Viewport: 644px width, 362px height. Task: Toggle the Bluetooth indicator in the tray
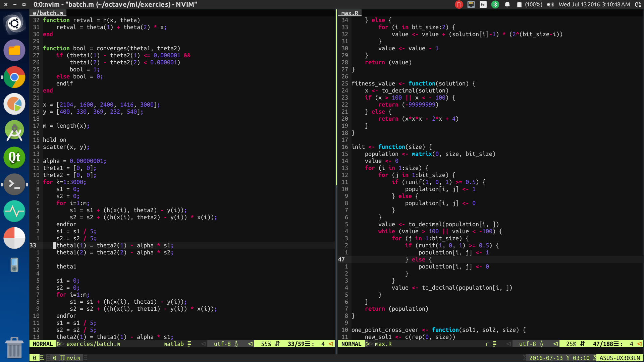click(495, 5)
